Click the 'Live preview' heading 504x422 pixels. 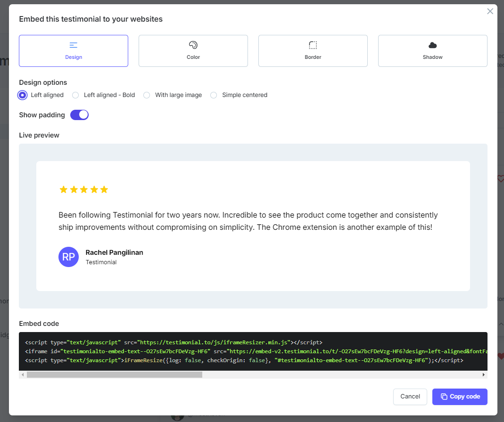tap(39, 135)
